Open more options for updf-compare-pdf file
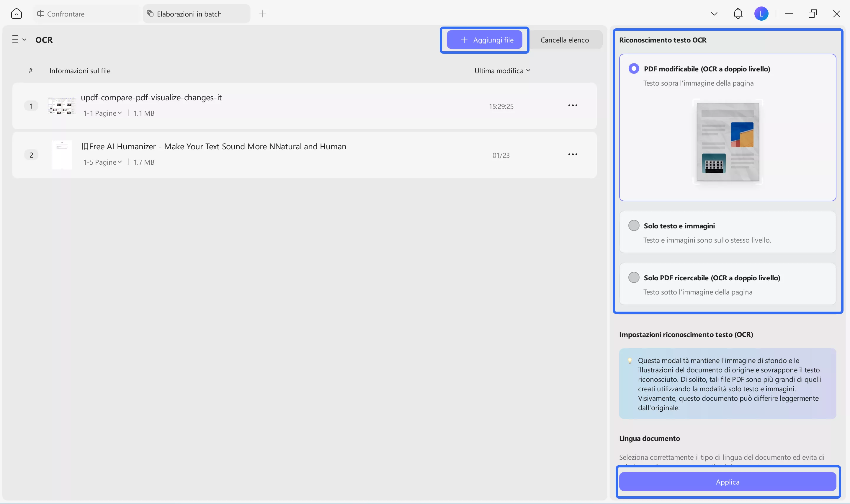The height and width of the screenshot is (504, 850). (x=573, y=105)
